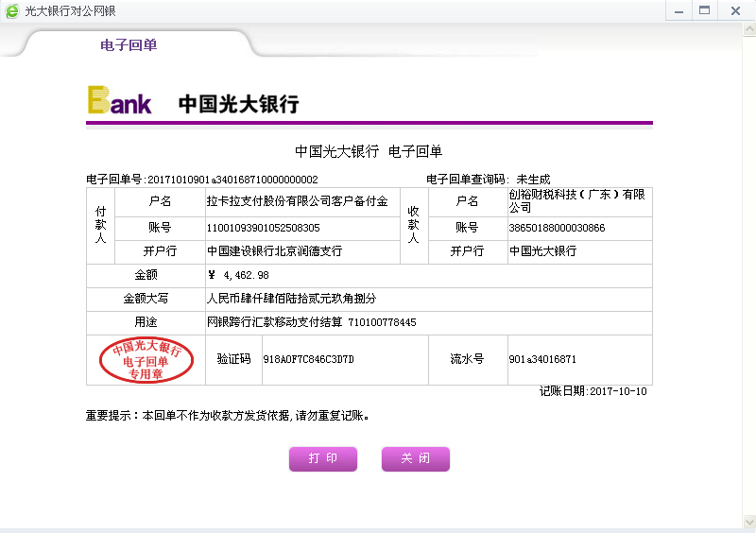The height and width of the screenshot is (533, 756).
Task: Click the amount value ¥ 4,462.98
Action: pos(238,275)
